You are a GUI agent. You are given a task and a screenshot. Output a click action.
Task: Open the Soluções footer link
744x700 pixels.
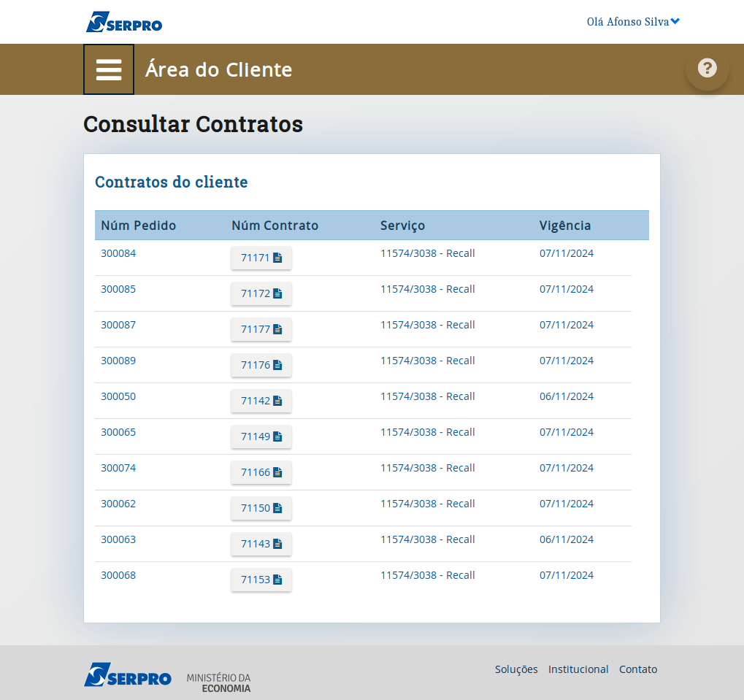[515, 669]
